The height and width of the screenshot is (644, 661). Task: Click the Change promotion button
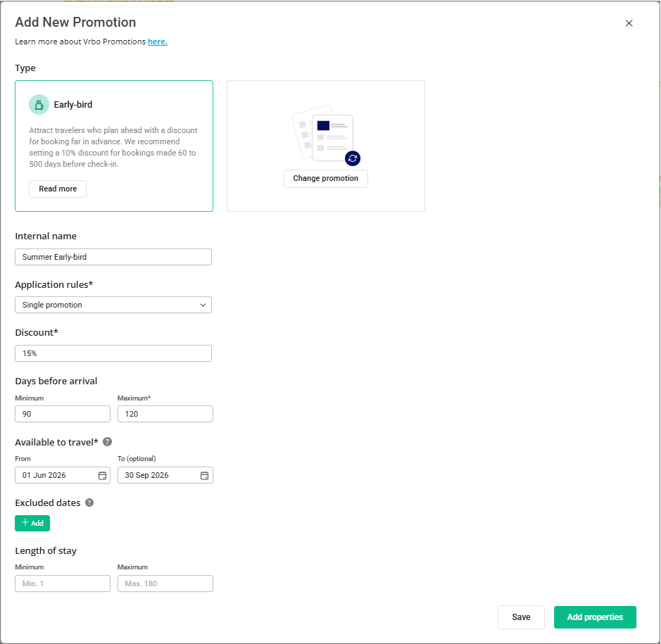coord(325,179)
